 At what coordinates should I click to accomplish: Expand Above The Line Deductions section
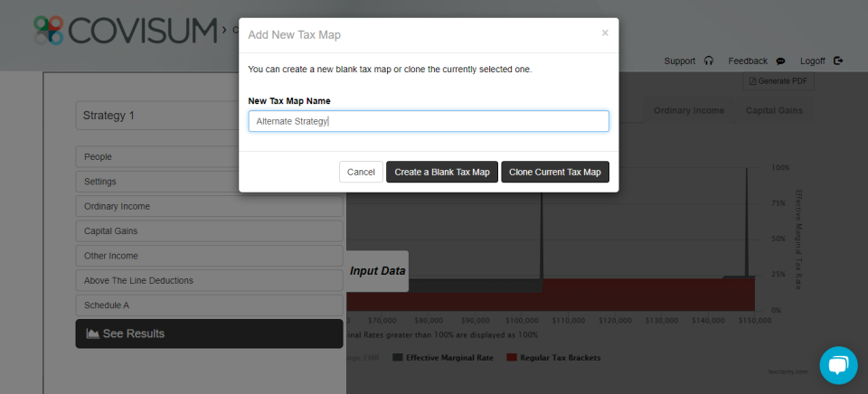tap(209, 280)
